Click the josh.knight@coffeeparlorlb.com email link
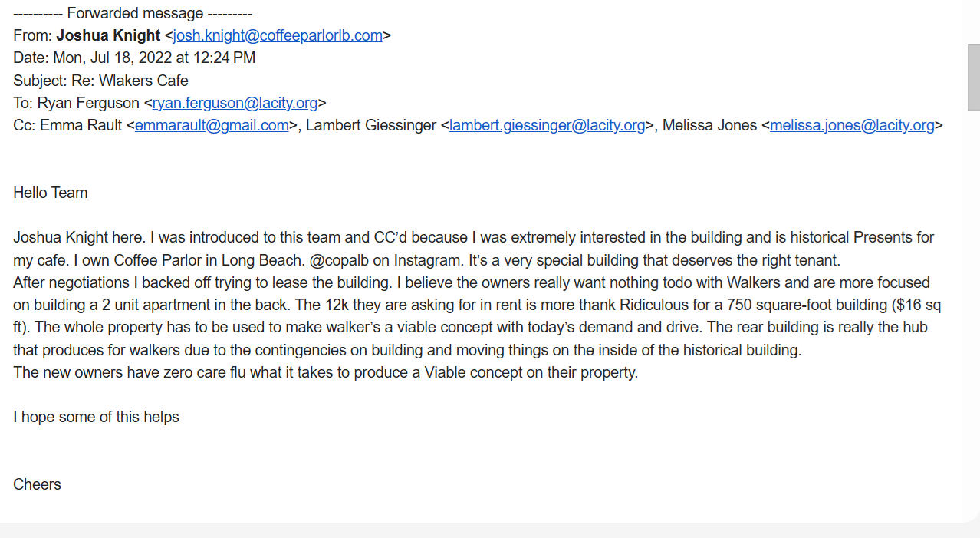Image resolution: width=980 pixels, height=538 pixels. (x=278, y=35)
